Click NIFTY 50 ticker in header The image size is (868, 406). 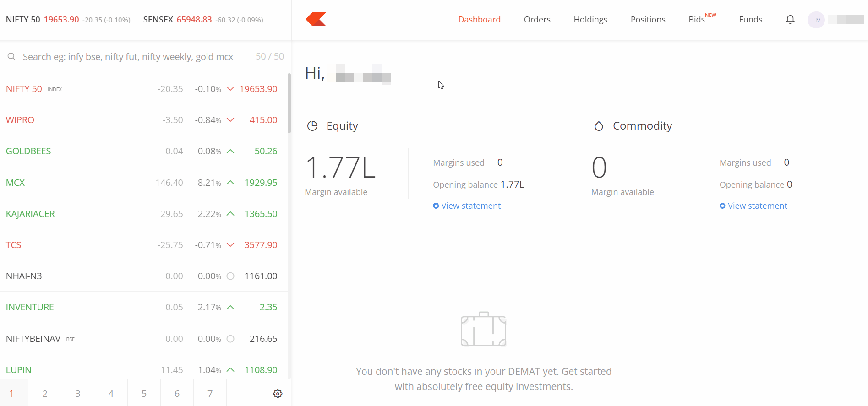click(68, 20)
